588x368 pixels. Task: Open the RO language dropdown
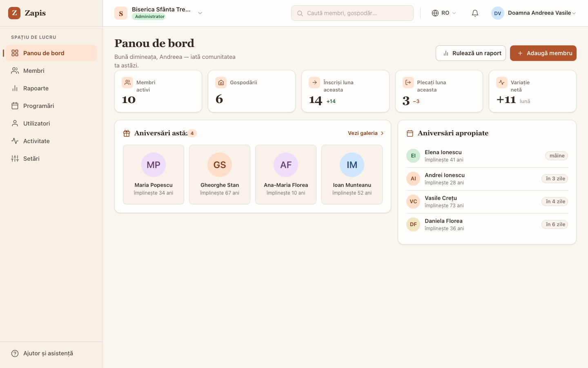point(444,13)
